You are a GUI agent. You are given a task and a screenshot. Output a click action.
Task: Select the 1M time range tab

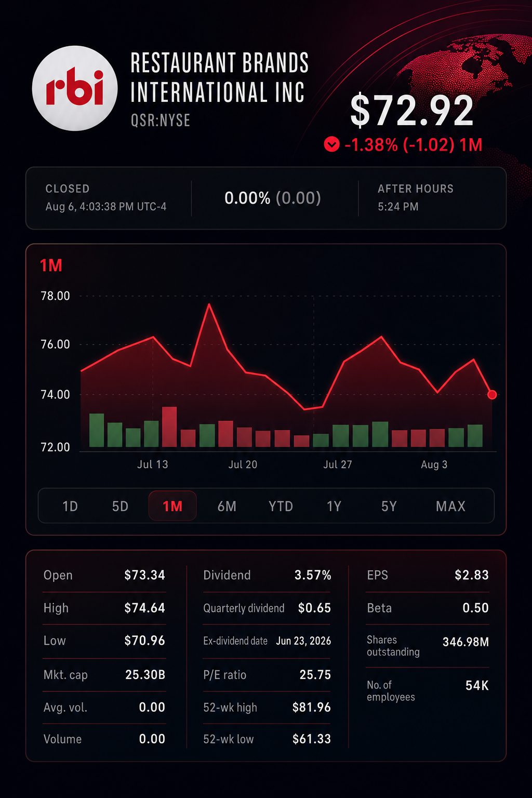pyautogui.click(x=172, y=506)
